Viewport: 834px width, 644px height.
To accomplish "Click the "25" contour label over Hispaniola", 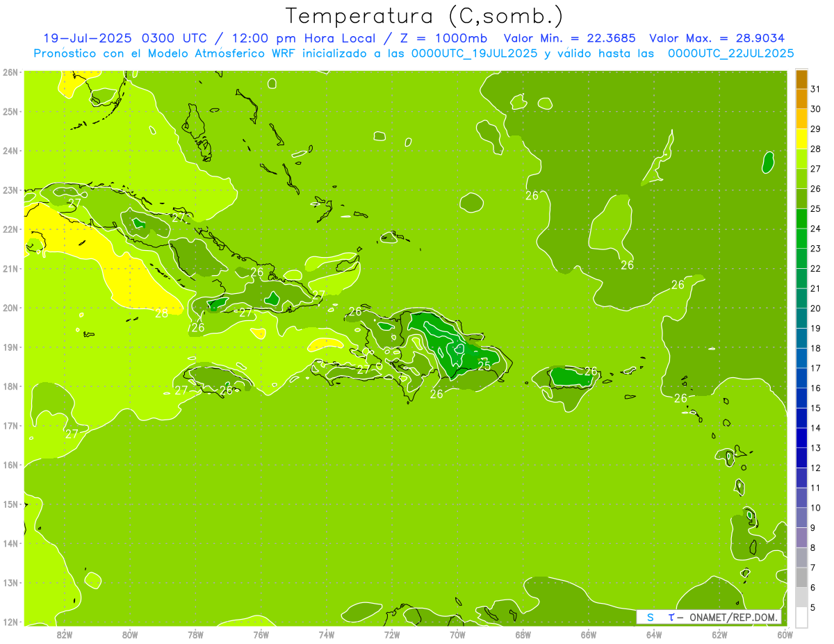I will pyautogui.click(x=484, y=365).
